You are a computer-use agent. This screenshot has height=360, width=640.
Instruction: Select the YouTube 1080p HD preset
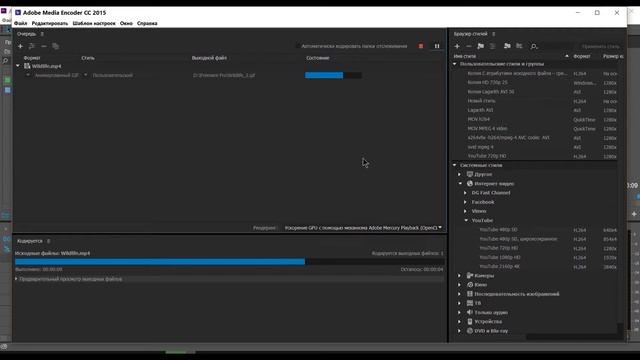coord(500,258)
